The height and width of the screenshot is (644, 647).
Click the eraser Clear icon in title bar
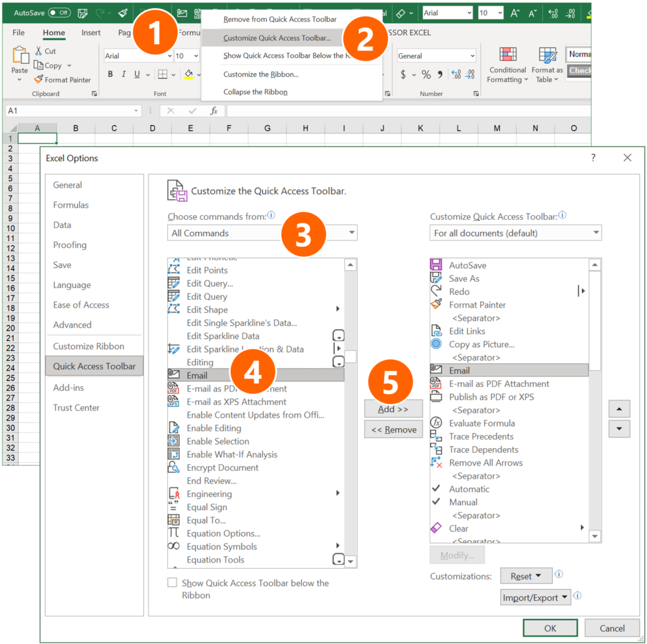(400, 13)
